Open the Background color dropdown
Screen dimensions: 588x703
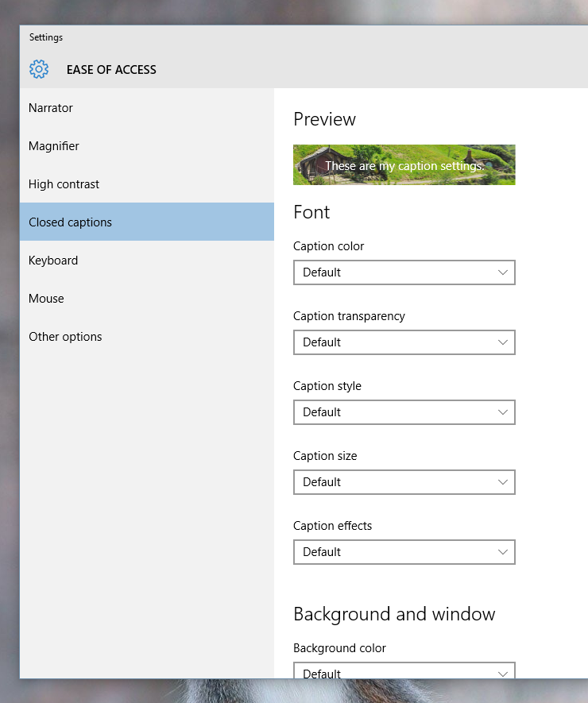[x=404, y=670]
